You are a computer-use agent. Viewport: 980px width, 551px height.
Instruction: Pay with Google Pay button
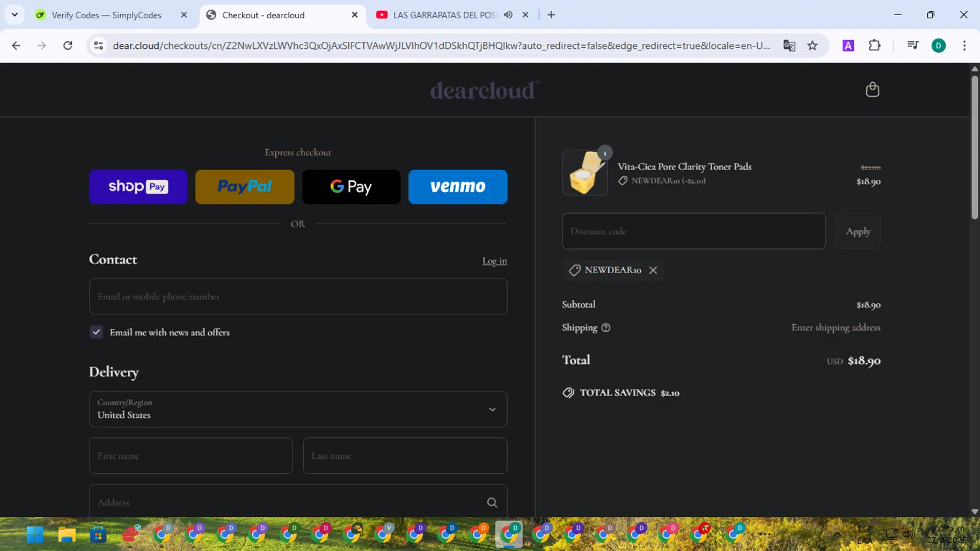click(351, 187)
